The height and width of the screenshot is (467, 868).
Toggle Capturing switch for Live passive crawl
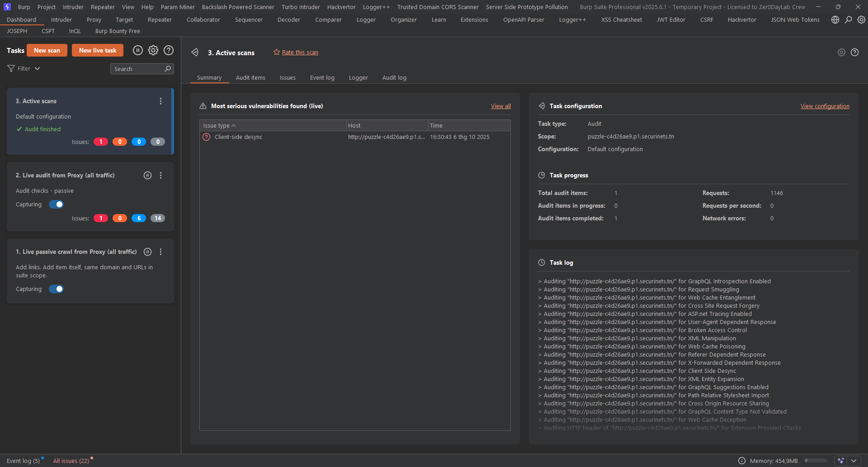click(x=57, y=289)
